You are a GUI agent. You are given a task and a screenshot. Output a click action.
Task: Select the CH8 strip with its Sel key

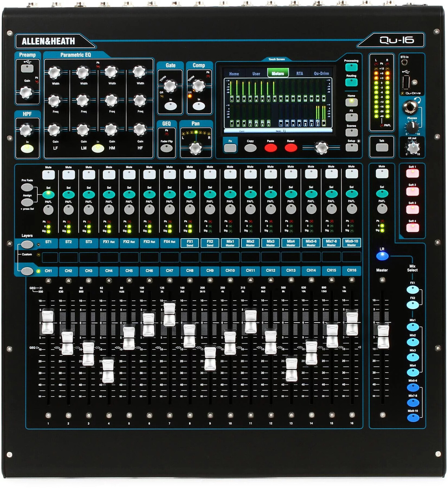point(190,194)
